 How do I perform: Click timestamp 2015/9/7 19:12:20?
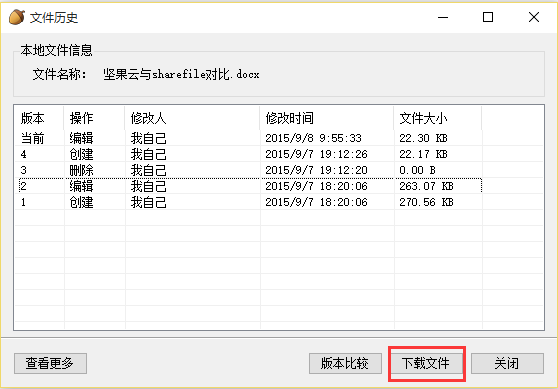point(316,170)
